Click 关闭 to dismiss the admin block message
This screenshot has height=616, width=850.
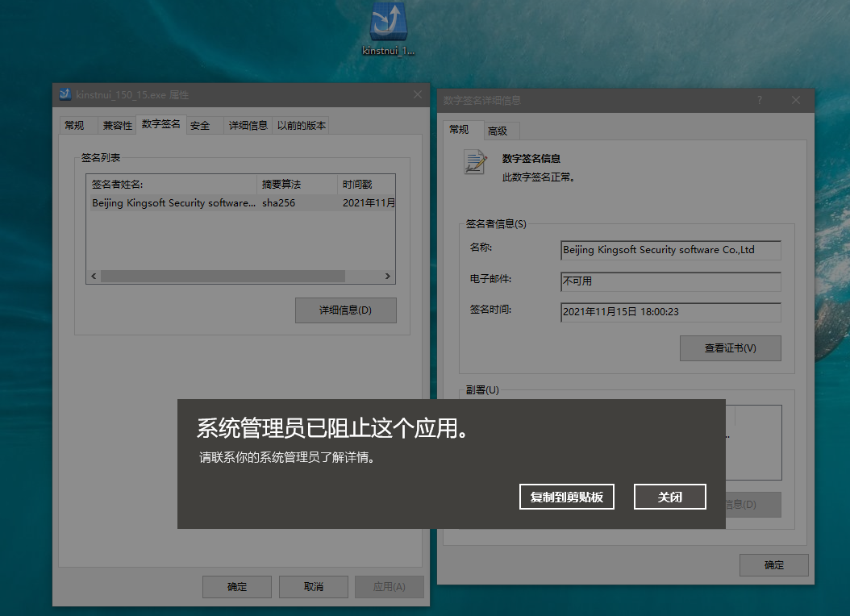pos(669,496)
